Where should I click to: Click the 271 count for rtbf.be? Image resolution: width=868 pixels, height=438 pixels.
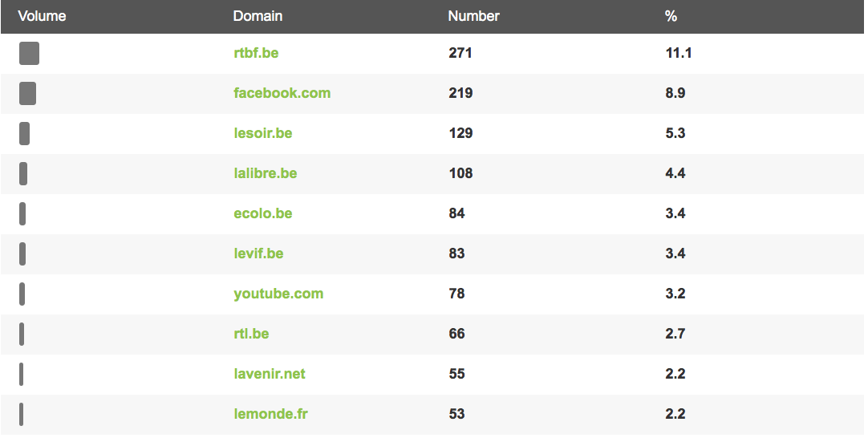[460, 53]
